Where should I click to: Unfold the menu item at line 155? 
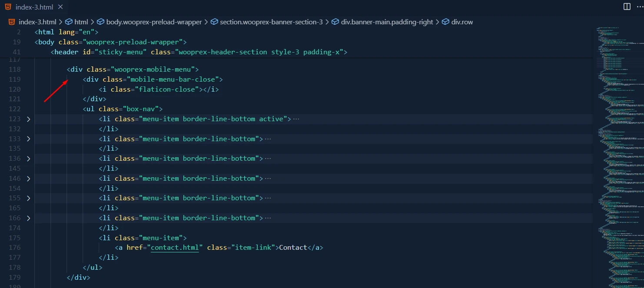point(29,198)
